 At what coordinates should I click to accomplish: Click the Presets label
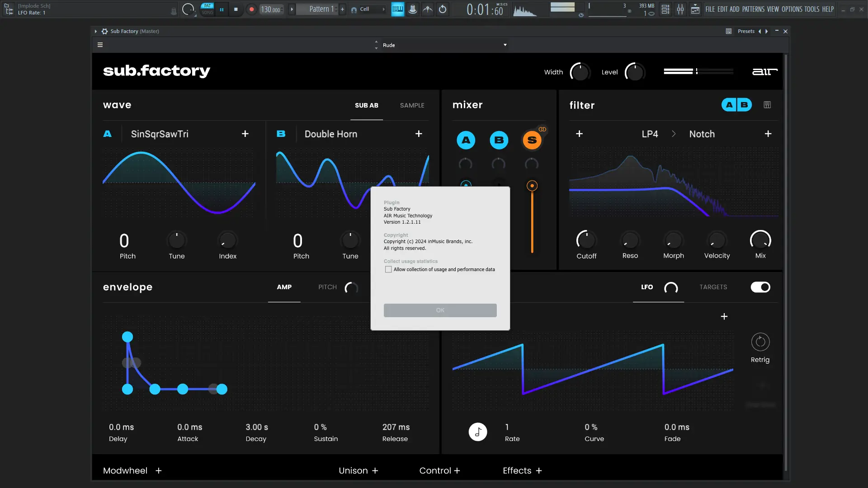point(745,31)
